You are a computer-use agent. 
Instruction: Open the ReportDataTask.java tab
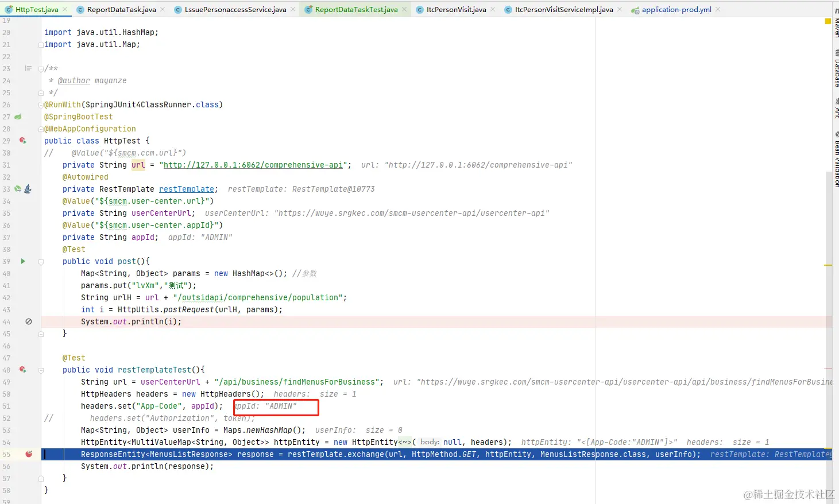point(121,9)
